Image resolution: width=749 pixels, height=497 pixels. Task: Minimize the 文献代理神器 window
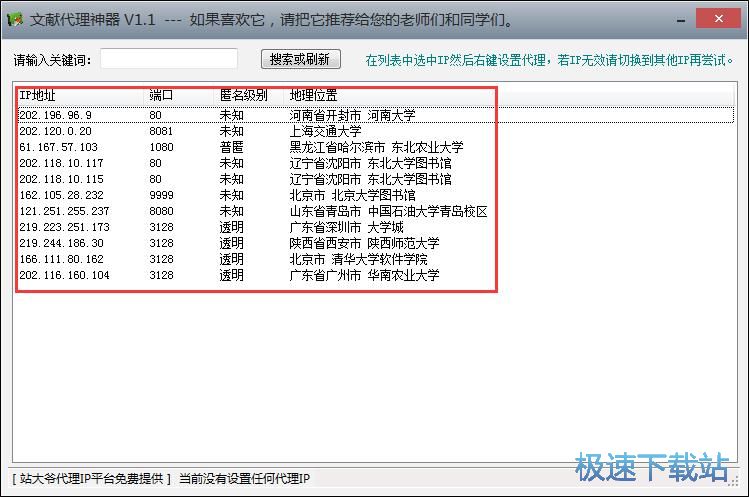coord(681,20)
